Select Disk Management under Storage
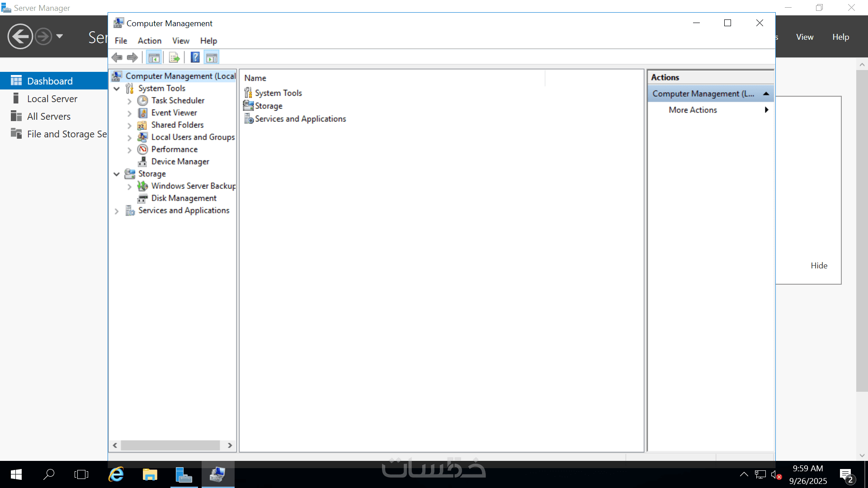 (184, 198)
